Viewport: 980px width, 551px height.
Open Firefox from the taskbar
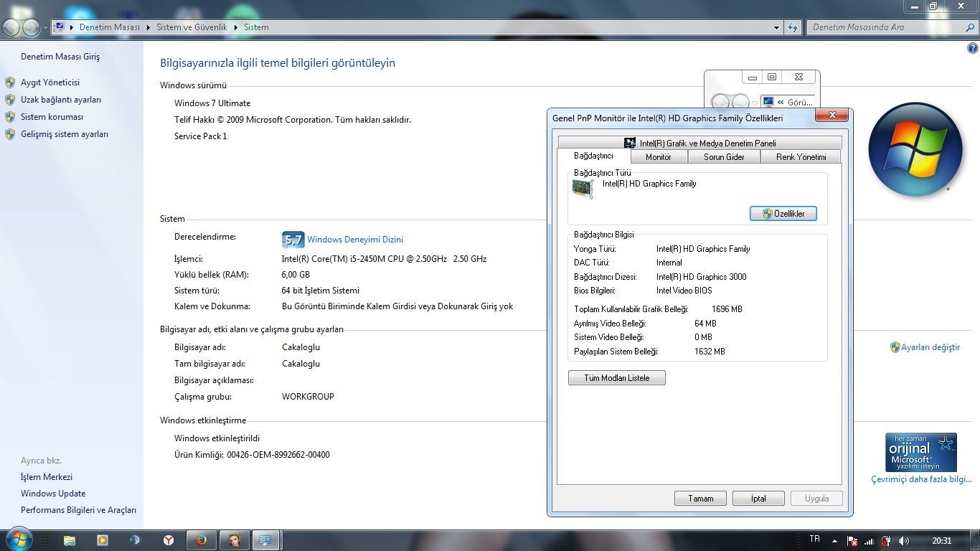pos(202,540)
